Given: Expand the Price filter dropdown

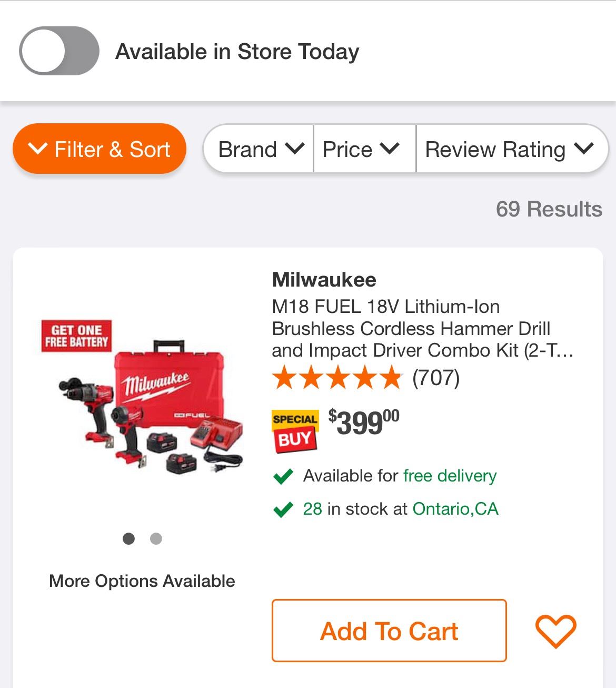Looking at the screenshot, I should 362,149.
